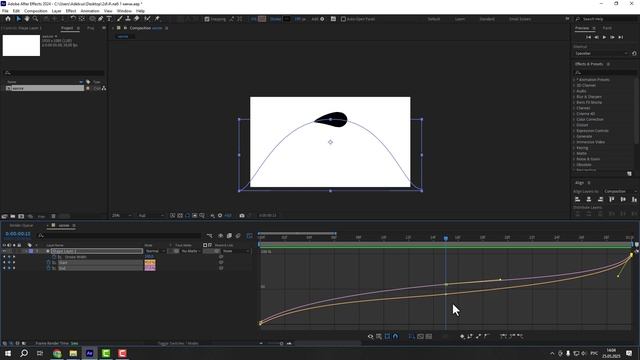This screenshot has width=640, height=360.
Task: Activate the Zoom magnifier tool
Action: pyautogui.click(x=36, y=19)
